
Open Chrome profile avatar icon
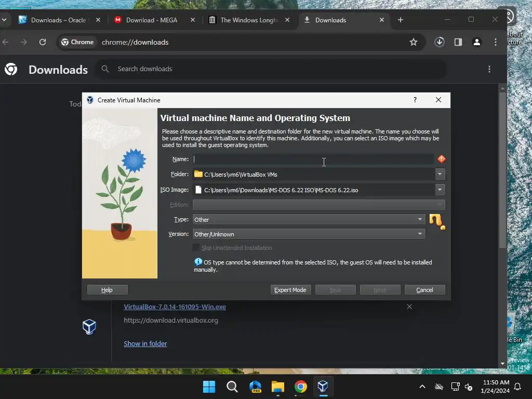(477, 42)
